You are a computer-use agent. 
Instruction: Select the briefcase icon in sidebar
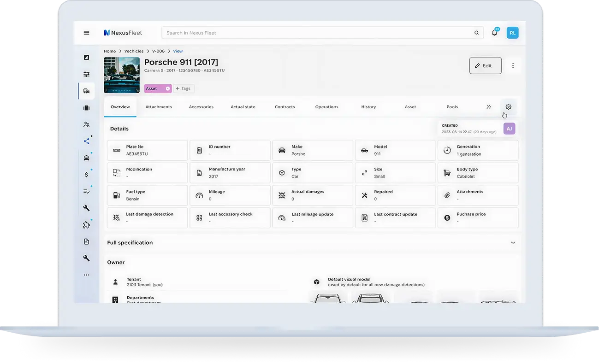pos(86,108)
